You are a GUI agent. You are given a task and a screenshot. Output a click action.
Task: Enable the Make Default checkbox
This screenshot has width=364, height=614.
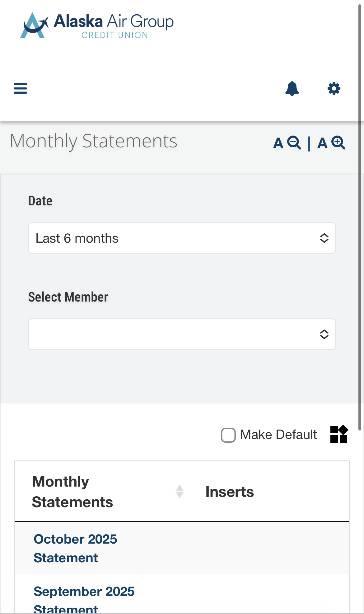pos(228,435)
